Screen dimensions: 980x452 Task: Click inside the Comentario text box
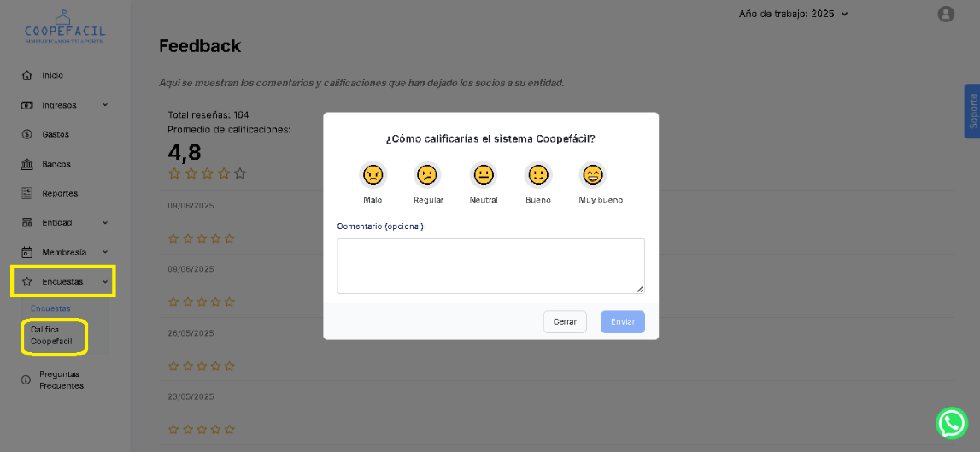490,266
